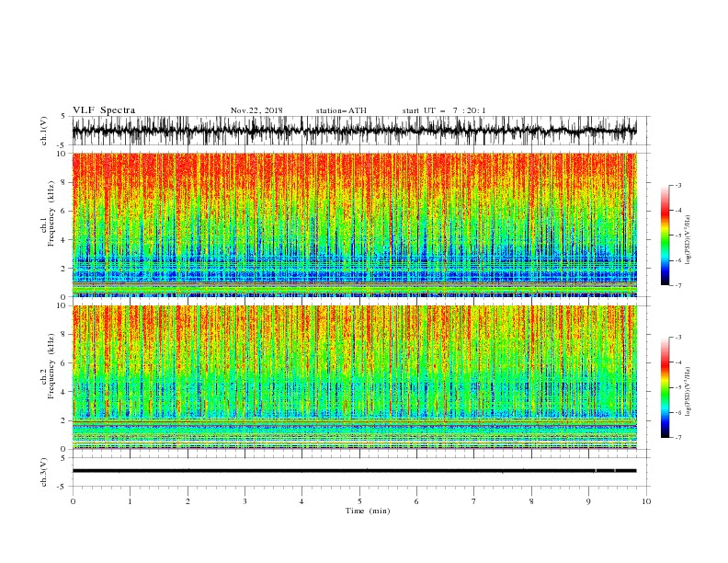
Task: Click the ch.2 frequency axis "2" tick label
Action: coord(64,420)
